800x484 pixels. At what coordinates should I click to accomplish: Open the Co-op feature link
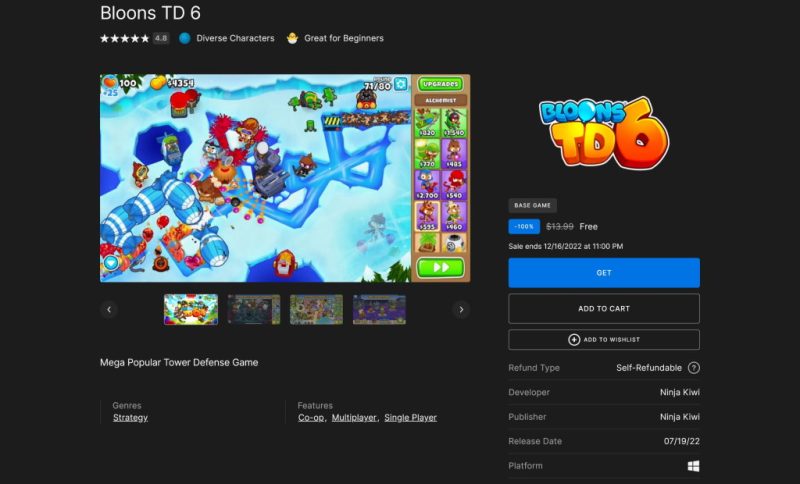[311, 418]
